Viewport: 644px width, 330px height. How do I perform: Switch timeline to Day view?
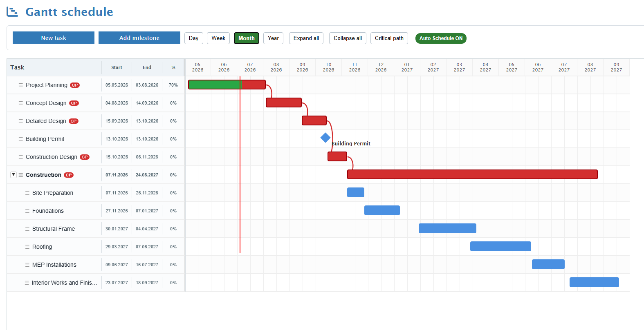[194, 38]
